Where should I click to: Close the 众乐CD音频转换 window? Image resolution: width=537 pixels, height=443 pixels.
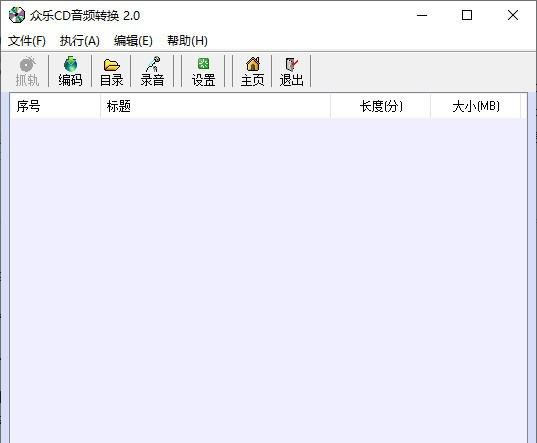click(x=513, y=15)
